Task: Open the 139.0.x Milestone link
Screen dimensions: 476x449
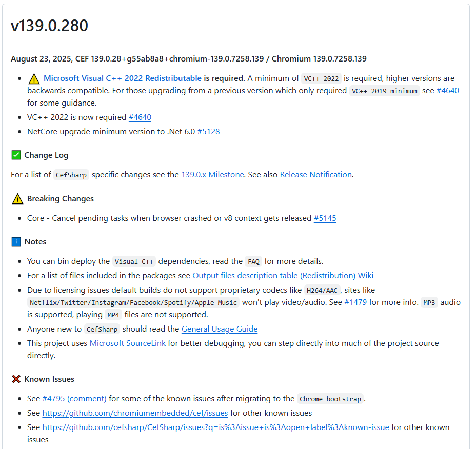Action: pos(212,175)
